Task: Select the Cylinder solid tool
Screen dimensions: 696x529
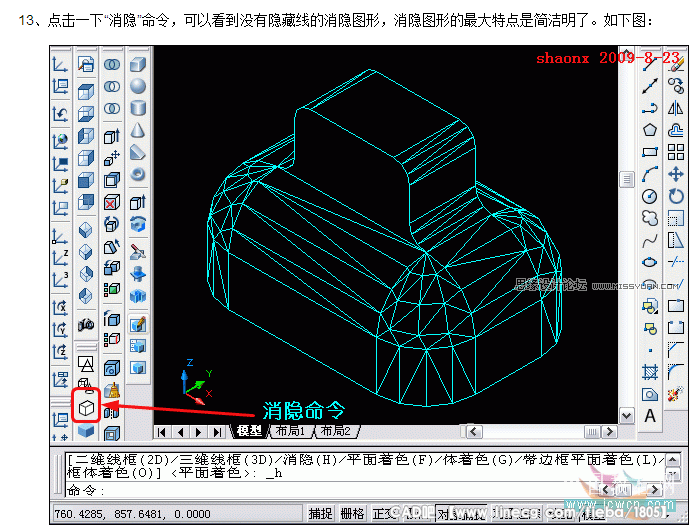Action: (x=138, y=108)
